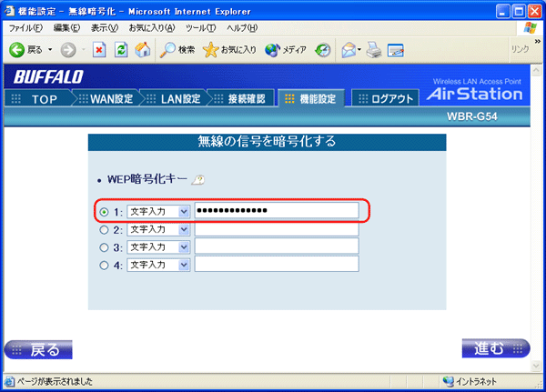This screenshot has width=546, height=392.
Task: Click the Edit page icon
Action: 396,50
